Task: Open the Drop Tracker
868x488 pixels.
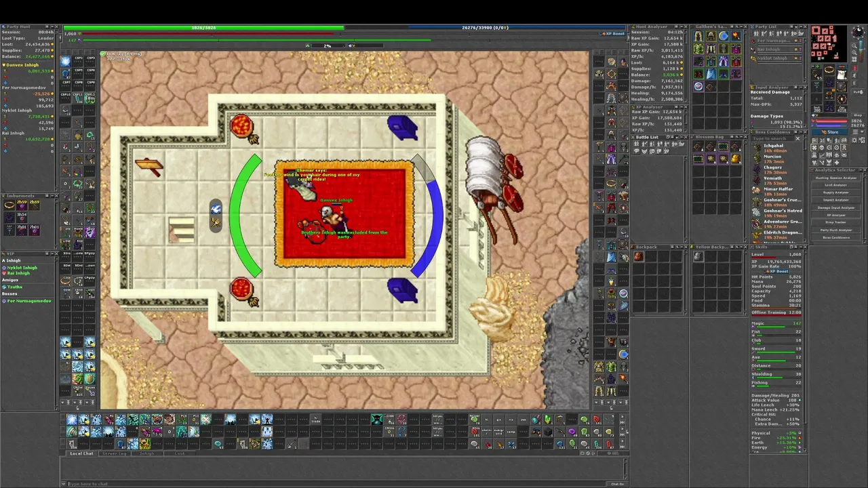Action: tap(836, 222)
